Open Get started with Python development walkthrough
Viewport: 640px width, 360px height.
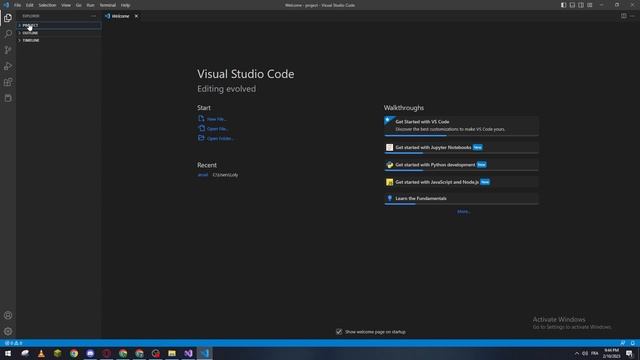pos(461,165)
